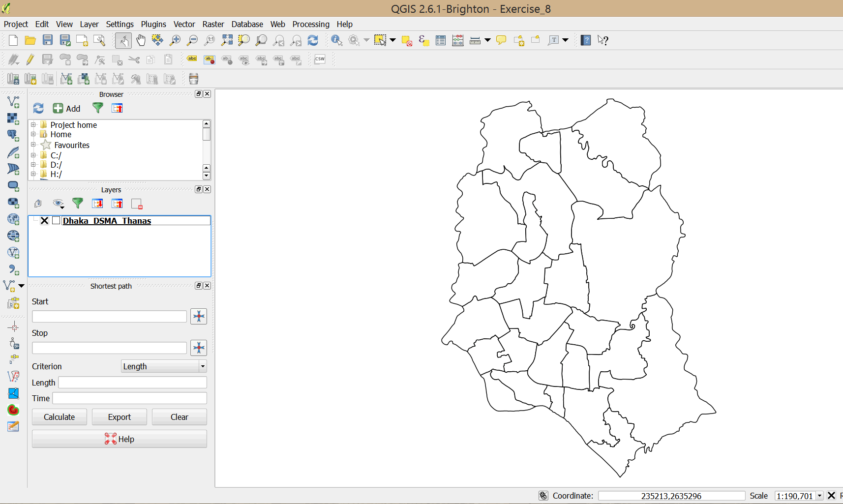Click the Map Tips speech bubble icon
The image size is (843, 504).
click(501, 40)
